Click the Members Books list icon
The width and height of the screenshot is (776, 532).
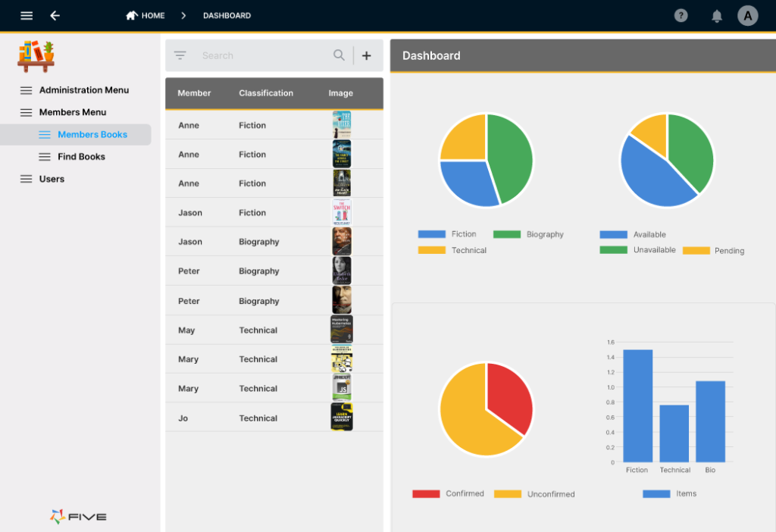[45, 135]
